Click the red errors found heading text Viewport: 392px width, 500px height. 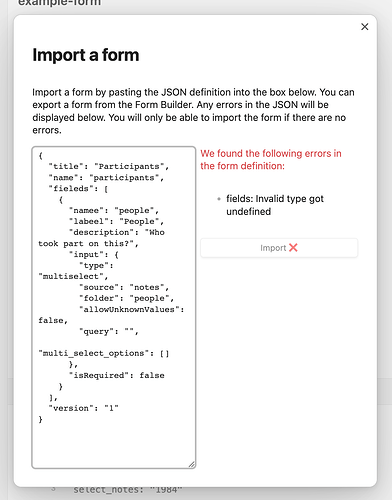point(271,160)
